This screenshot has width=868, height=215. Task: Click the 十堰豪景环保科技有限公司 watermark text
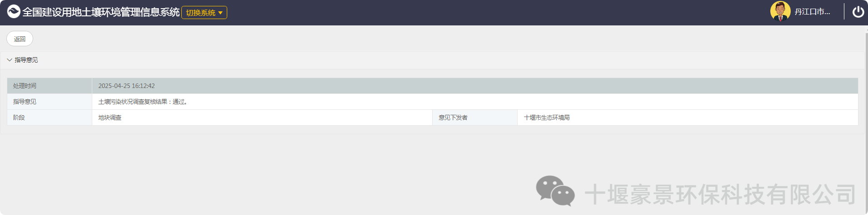pos(720,194)
